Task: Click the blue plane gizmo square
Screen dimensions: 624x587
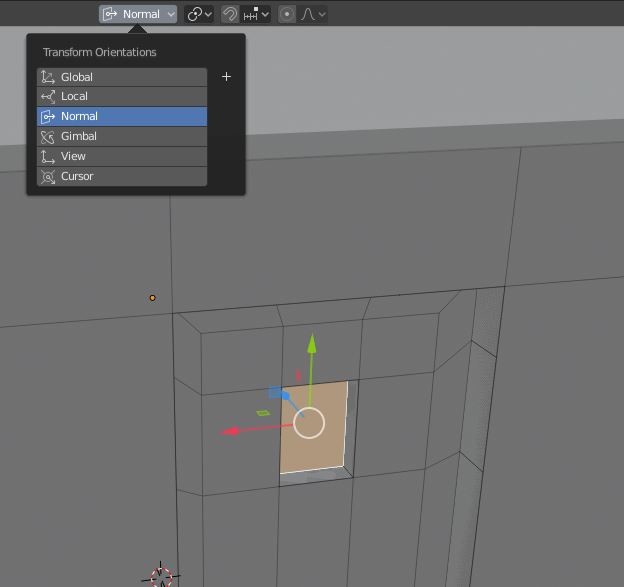Action: pos(275,392)
